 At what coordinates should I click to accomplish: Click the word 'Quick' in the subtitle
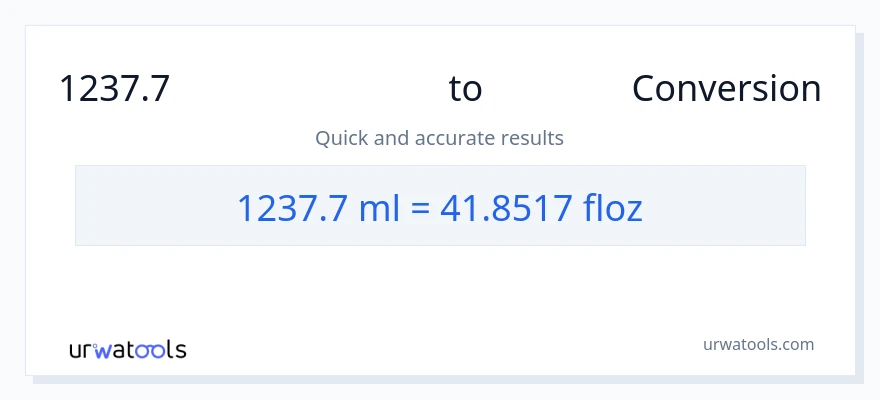(342, 138)
